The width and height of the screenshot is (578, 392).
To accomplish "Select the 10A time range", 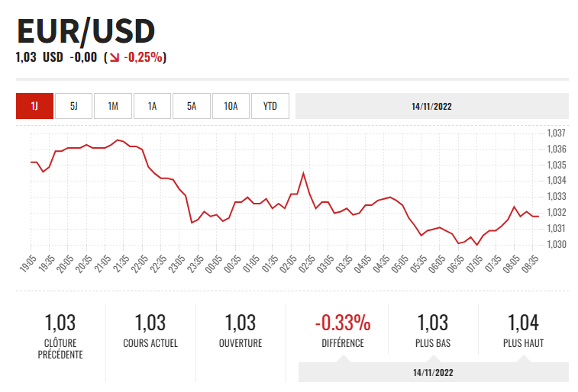I will (x=231, y=106).
